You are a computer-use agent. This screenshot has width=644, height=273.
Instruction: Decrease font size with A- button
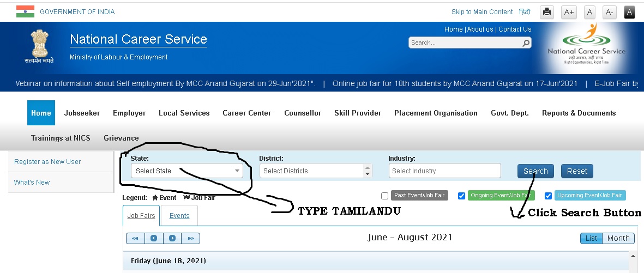610,12
